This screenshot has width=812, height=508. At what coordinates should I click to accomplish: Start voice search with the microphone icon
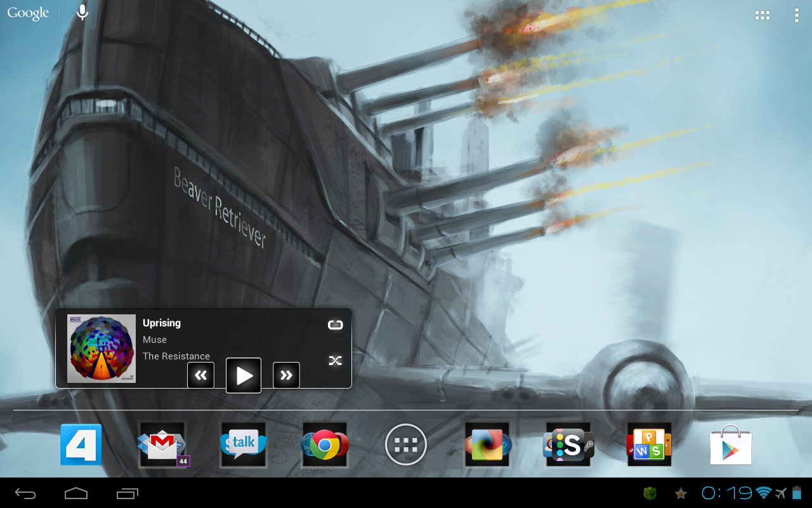click(x=82, y=12)
